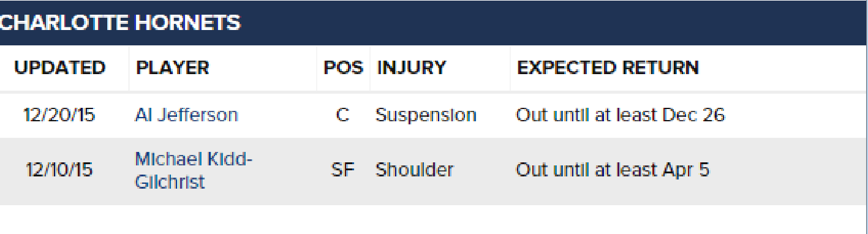
Task: Click the C position cell
Action: click(x=343, y=115)
